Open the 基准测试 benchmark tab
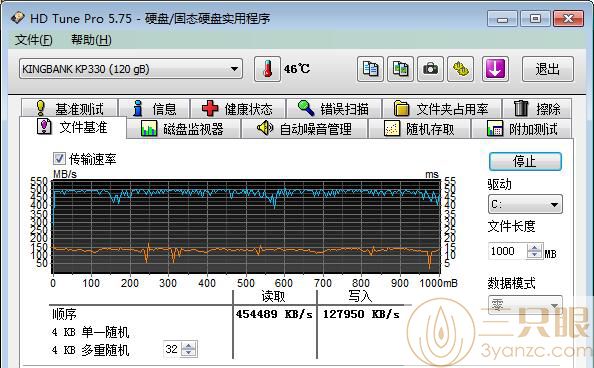Image resolution: width=594 pixels, height=368 pixels. (70, 109)
